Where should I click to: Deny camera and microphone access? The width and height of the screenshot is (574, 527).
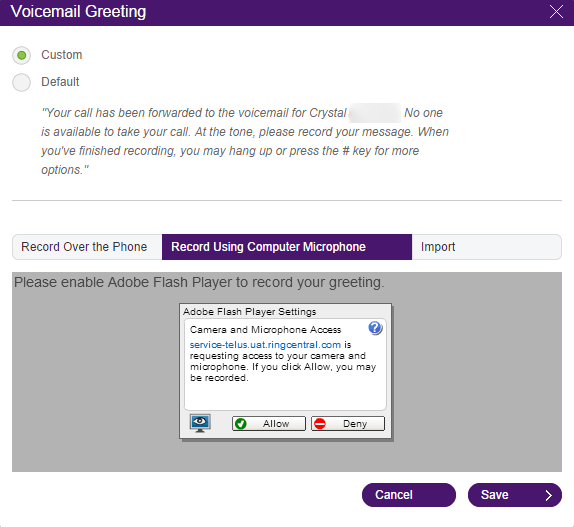point(348,423)
